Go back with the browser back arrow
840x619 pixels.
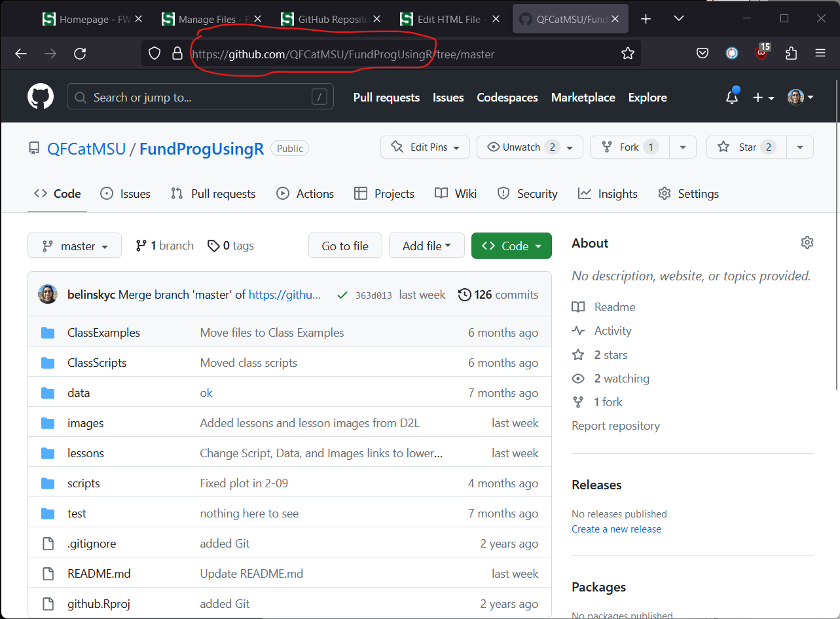[x=21, y=54]
